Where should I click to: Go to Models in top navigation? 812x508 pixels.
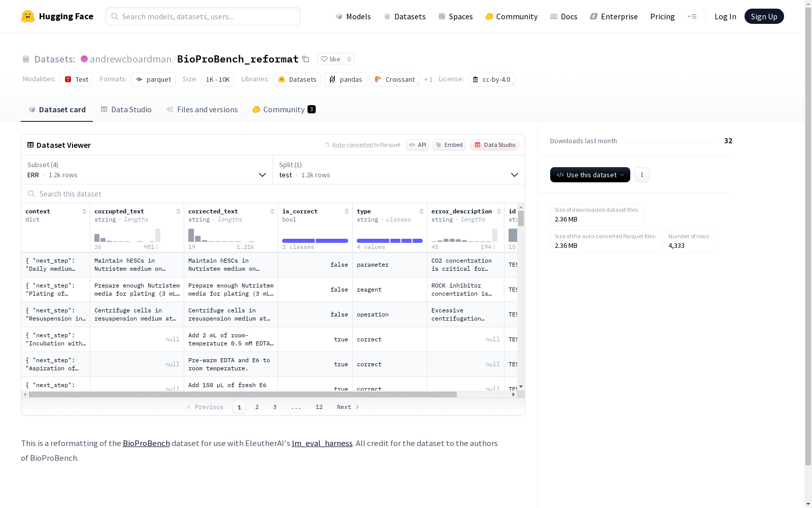[x=353, y=16]
